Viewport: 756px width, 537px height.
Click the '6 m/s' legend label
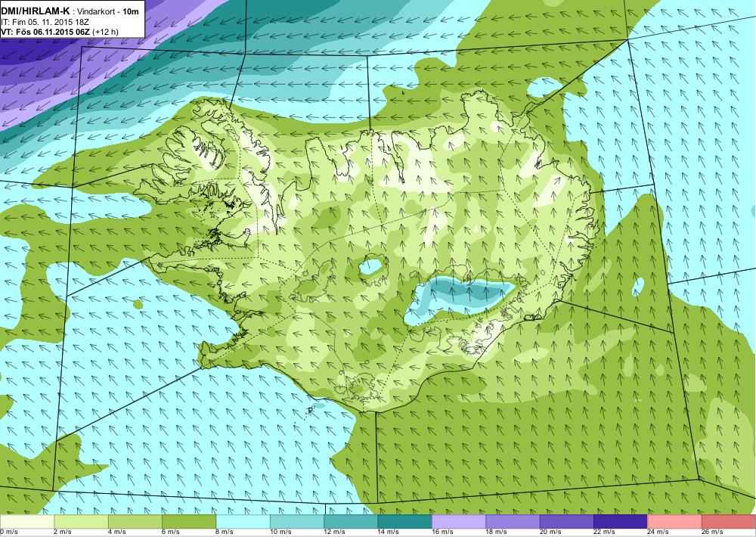pos(171,532)
